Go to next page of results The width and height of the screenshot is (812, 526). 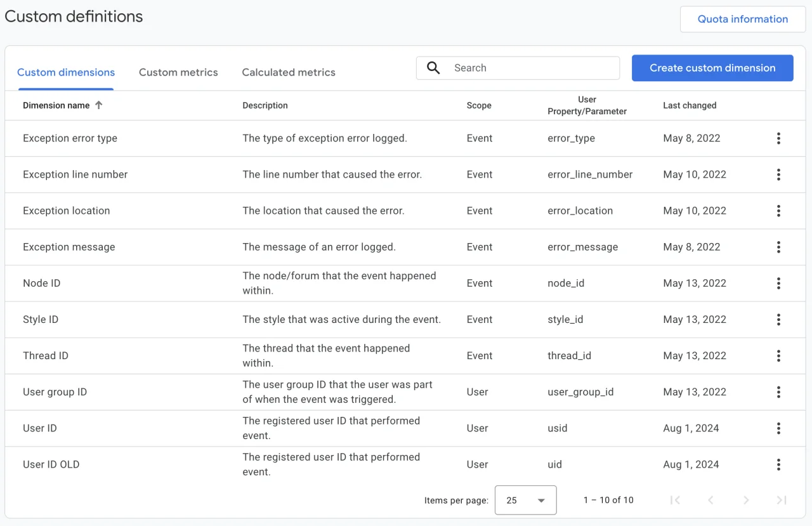click(x=746, y=500)
